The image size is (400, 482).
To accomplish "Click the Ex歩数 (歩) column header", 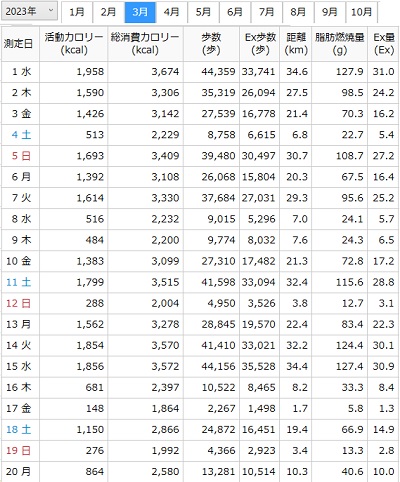I will (x=259, y=44).
